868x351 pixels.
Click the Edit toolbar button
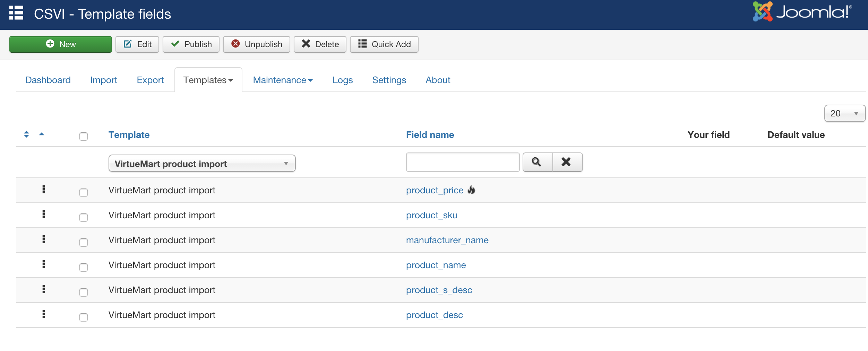137,44
